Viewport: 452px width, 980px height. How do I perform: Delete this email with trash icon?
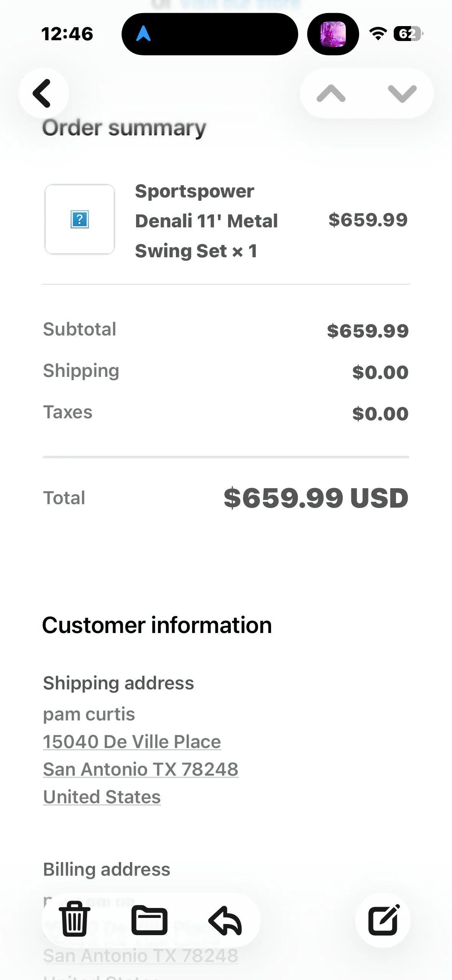pyautogui.click(x=74, y=920)
